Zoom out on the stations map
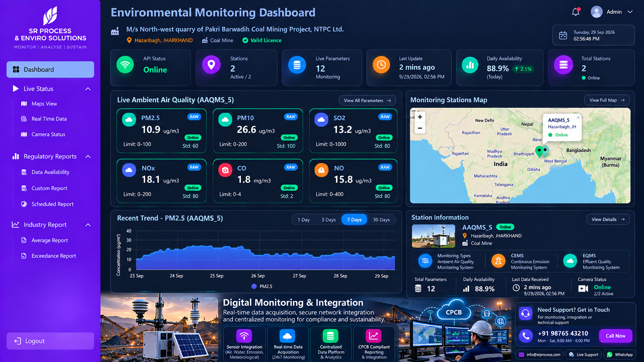The height and width of the screenshot is (362, 644). pos(420,128)
